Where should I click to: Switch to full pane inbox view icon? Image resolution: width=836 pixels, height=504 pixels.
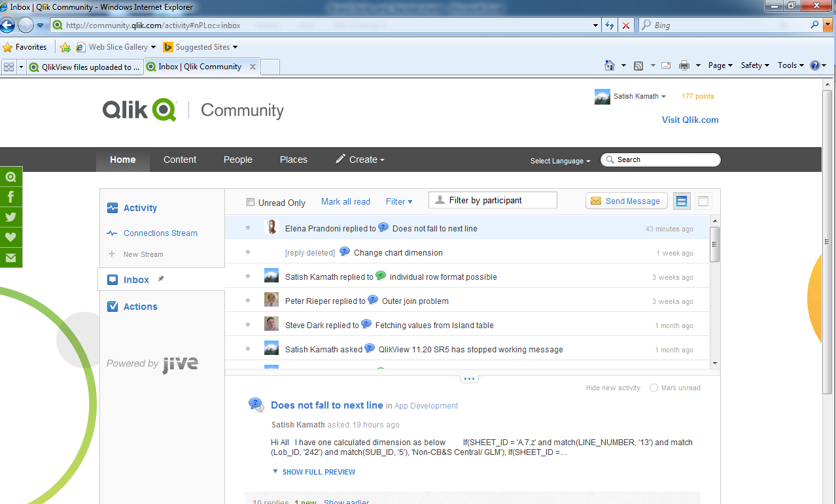703,201
